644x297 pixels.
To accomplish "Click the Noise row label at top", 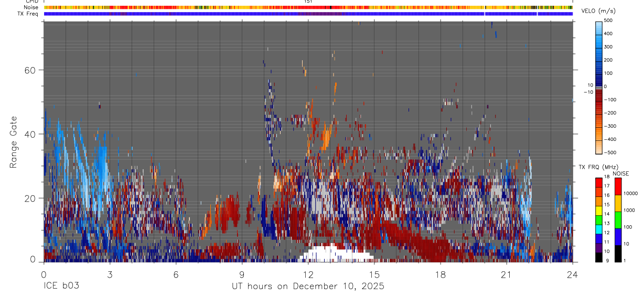I will 31,8.
